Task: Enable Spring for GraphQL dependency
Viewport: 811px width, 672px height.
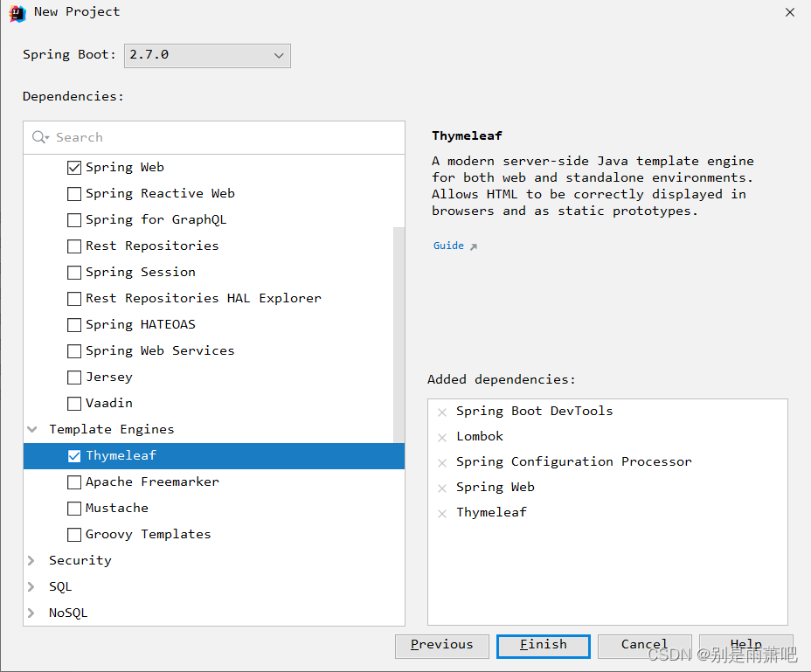Action: pyautogui.click(x=74, y=220)
